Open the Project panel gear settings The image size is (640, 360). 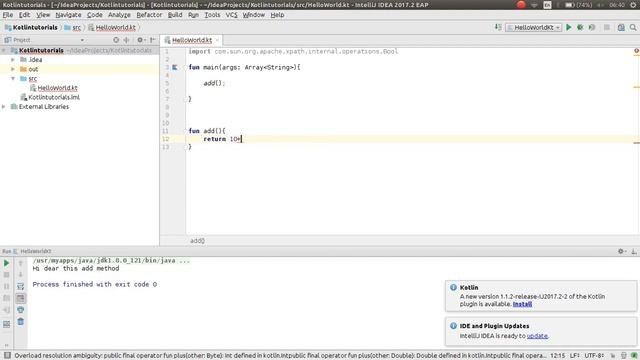tap(141, 40)
